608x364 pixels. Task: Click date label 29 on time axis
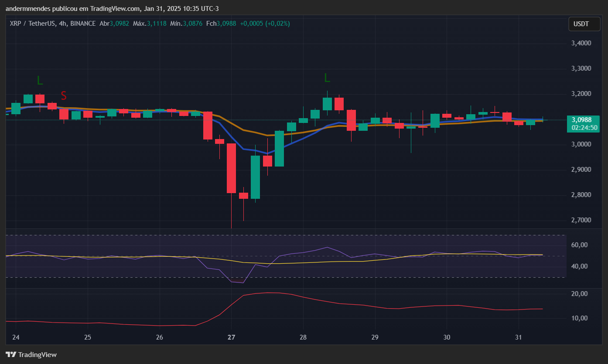pyautogui.click(x=375, y=337)
